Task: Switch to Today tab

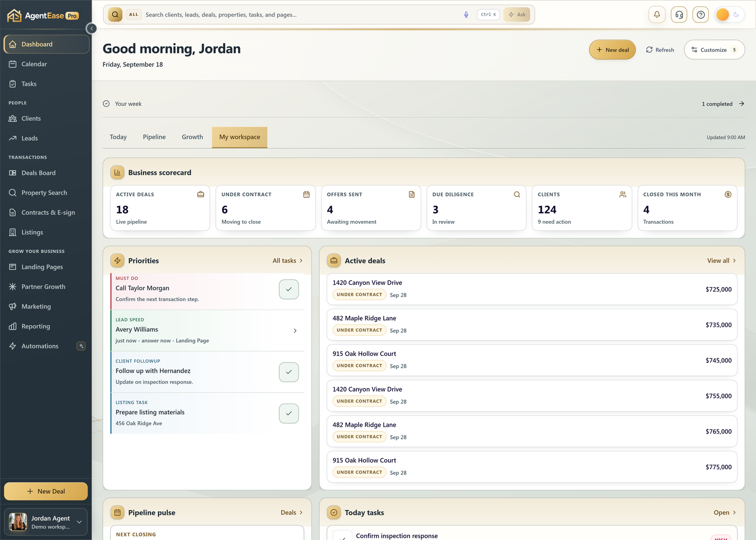Action: pyautogui.click(x=118, y=137)
